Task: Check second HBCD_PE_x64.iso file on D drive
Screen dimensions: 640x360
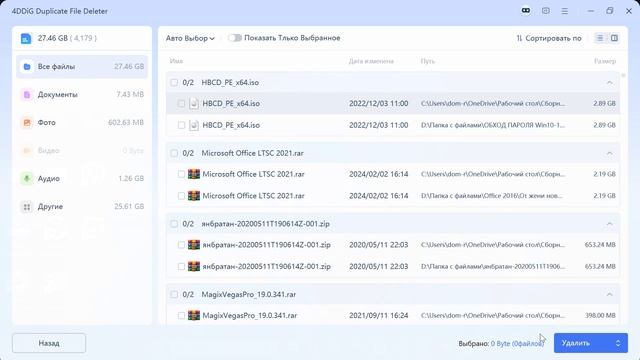Action: click(x=181, y=125)
